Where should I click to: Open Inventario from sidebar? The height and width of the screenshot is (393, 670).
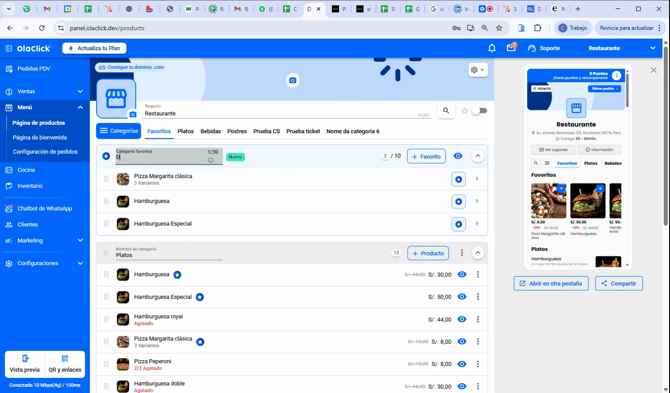[x=30, y=186]
